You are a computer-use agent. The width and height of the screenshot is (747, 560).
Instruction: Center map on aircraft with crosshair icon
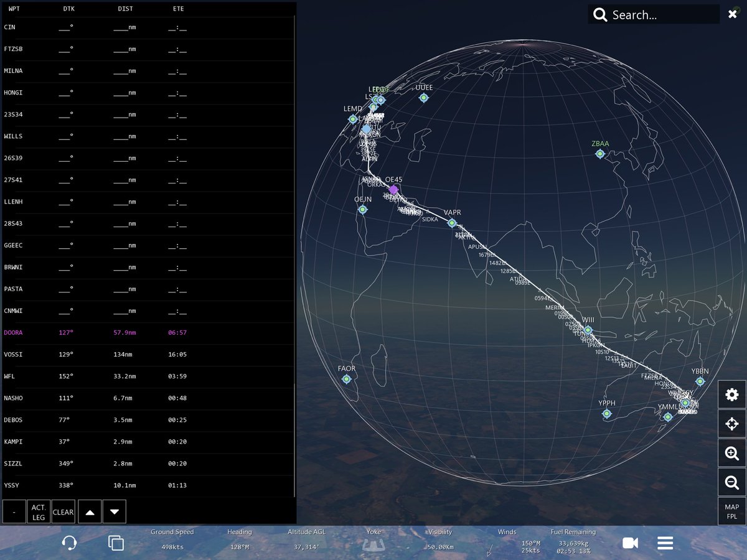[x=732, y=424]
